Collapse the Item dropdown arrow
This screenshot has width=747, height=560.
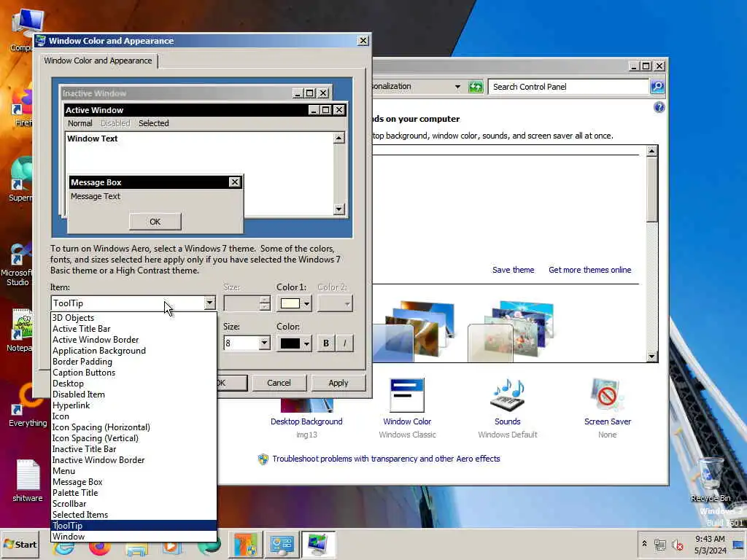[x=209, y=303]
